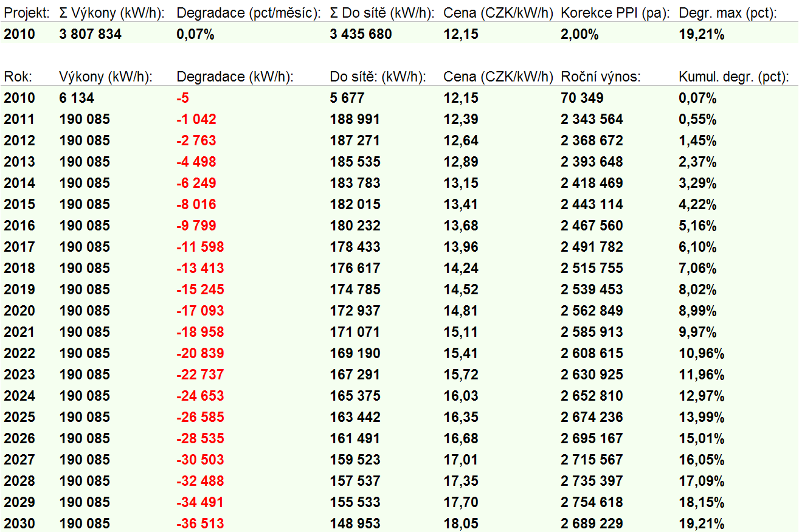Select the monthly degradation value 0,07% in the project row

point(195,35)
